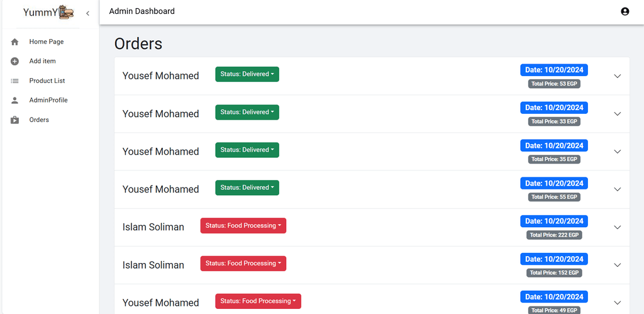Click the list icon beside Product List
644x314 pixels.
(15, 81)
